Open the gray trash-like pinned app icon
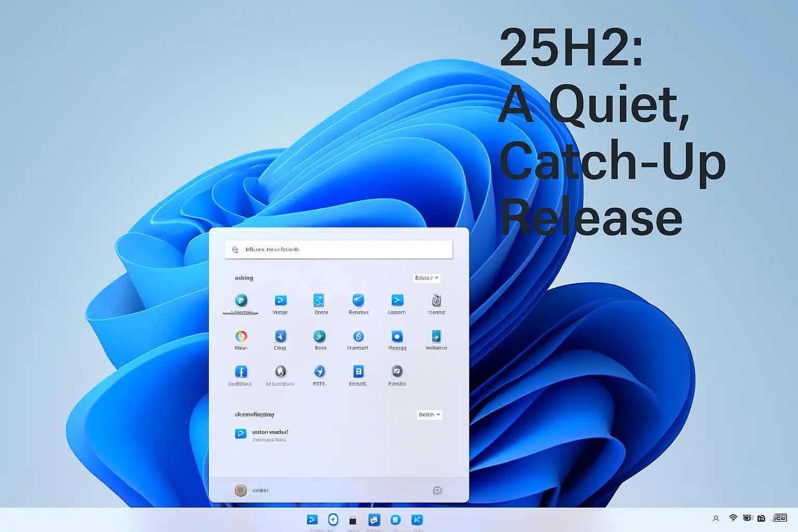Image resolution: width=798 pixels, height=532 pixels. click(x=436, y=300)
